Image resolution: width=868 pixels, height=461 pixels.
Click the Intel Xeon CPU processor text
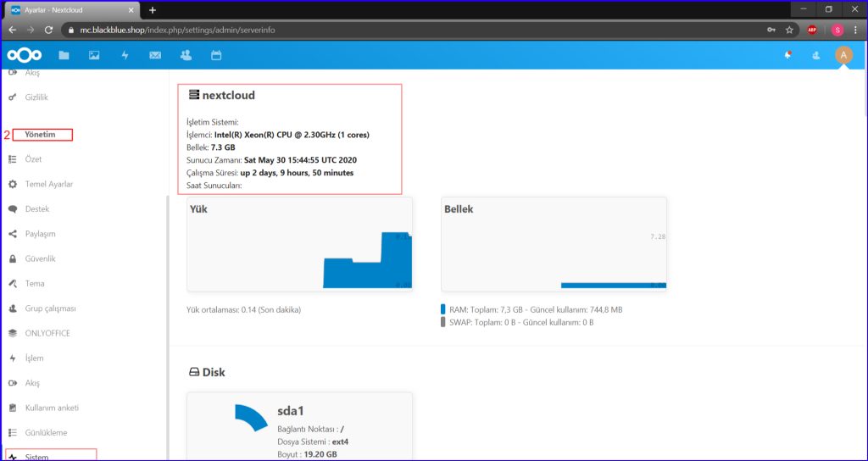(292, 135)
